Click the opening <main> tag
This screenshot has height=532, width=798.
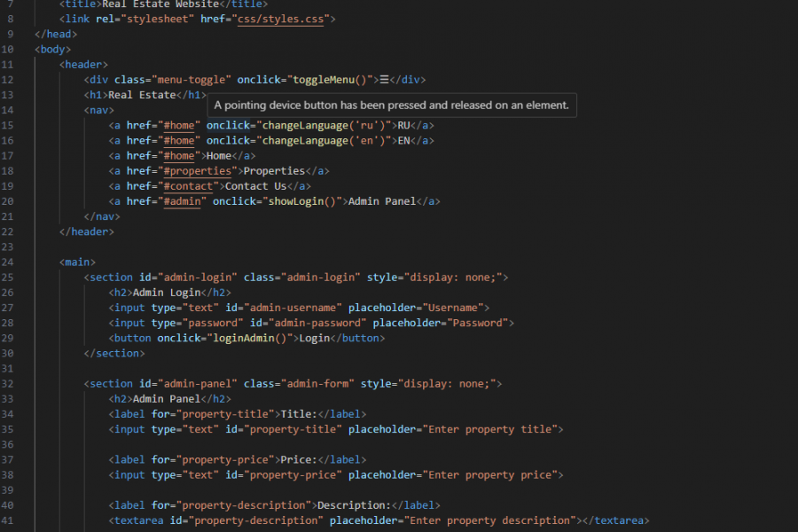[77, 262]
